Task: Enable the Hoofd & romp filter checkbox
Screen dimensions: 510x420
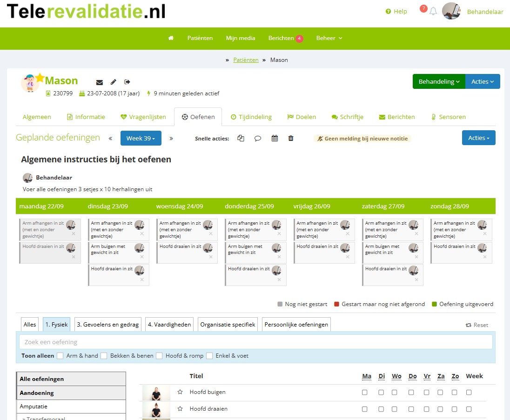Action: click(159, 356)
